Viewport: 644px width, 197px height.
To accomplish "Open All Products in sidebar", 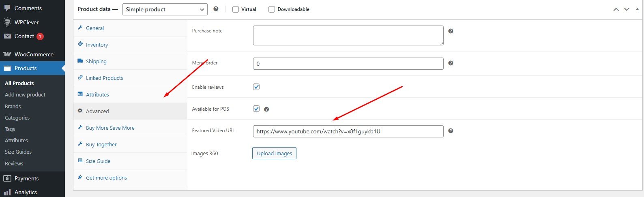I will tap(19, 83).
